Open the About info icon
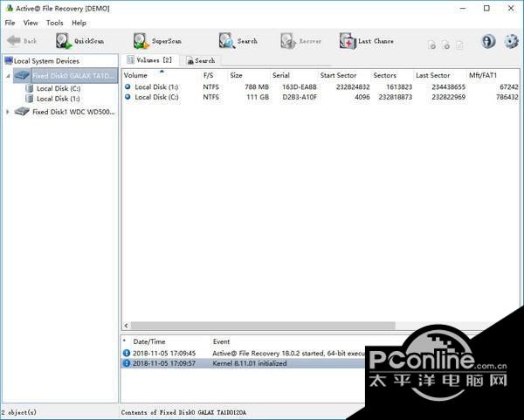This screenshot has height=420, width=524. [488, 41]
